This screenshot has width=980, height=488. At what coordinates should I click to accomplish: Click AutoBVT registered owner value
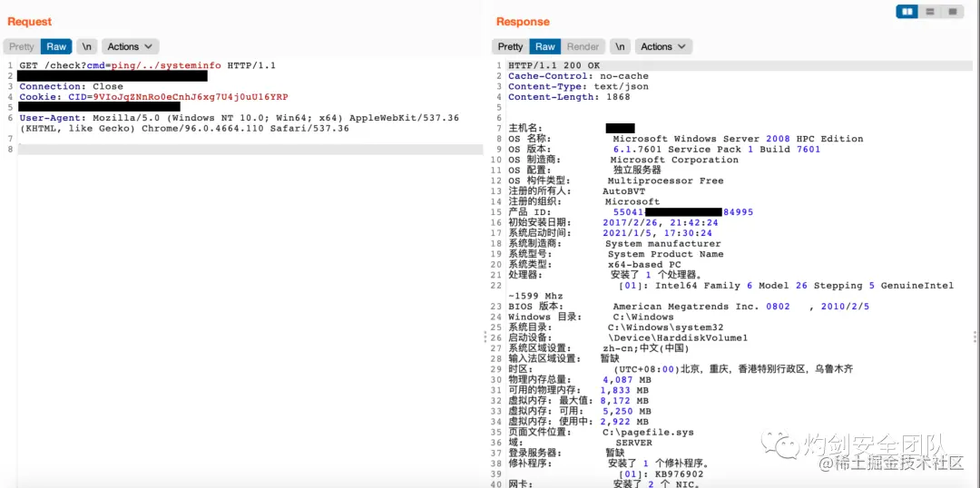coord(623,191)
